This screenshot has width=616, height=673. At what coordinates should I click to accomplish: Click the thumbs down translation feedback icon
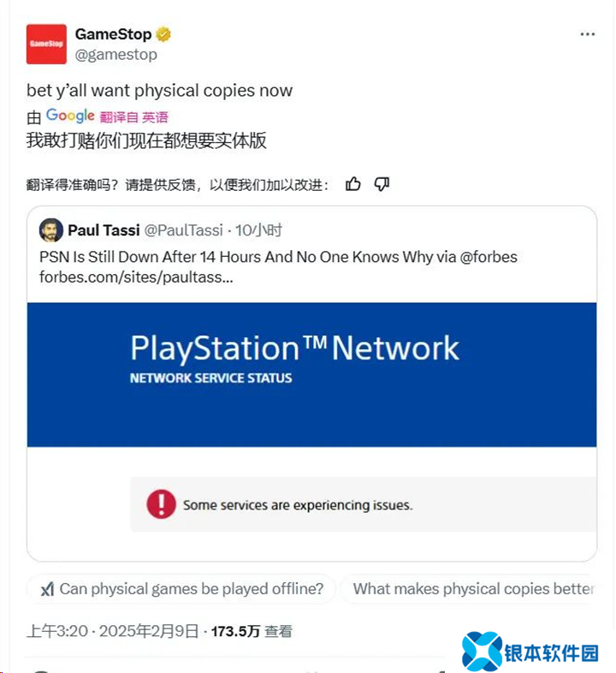coord(382,184)
